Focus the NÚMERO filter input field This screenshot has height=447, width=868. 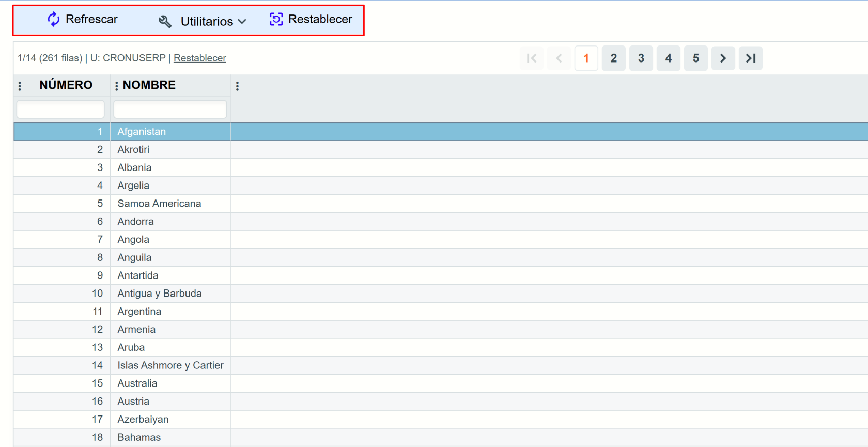(60, 109)
